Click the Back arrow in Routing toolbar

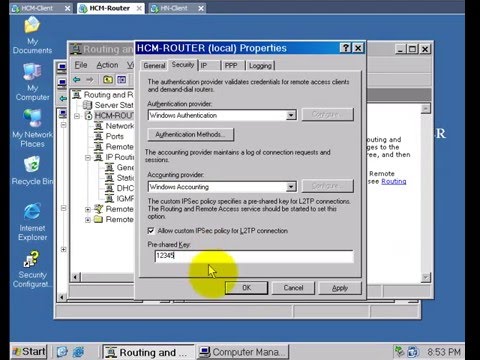click(77, 79)
